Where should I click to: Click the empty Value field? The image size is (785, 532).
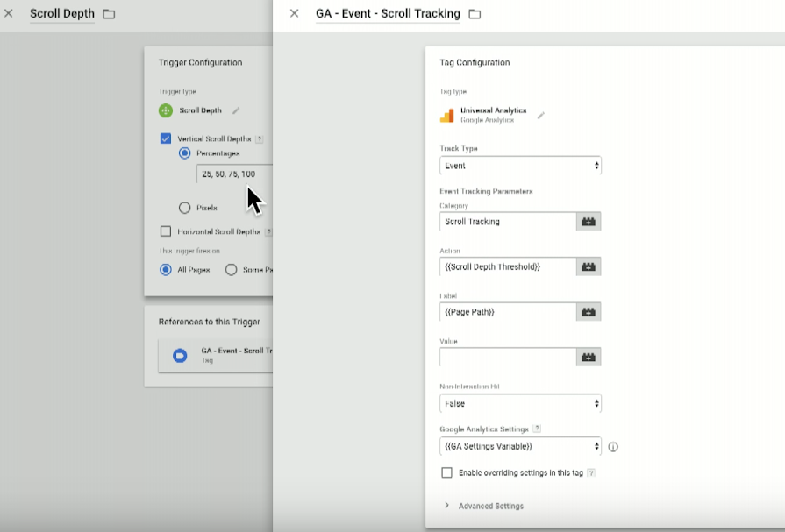(x=508, y=357)
